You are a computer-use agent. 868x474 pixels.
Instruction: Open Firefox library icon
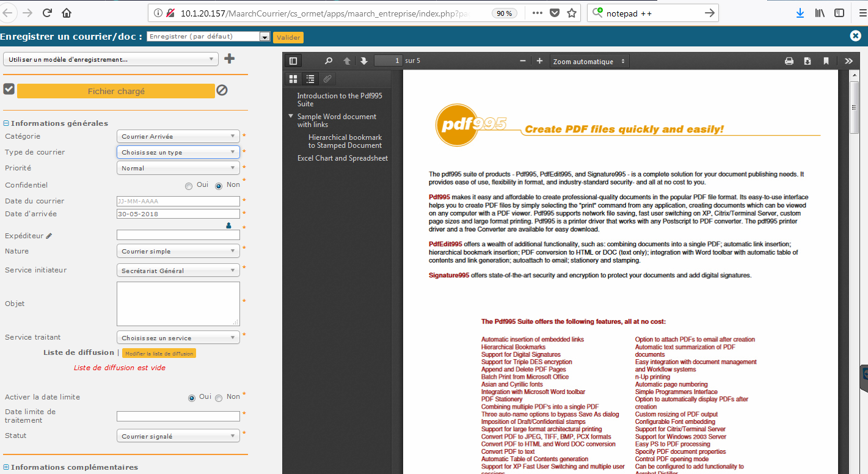click(x=820, y=13)
